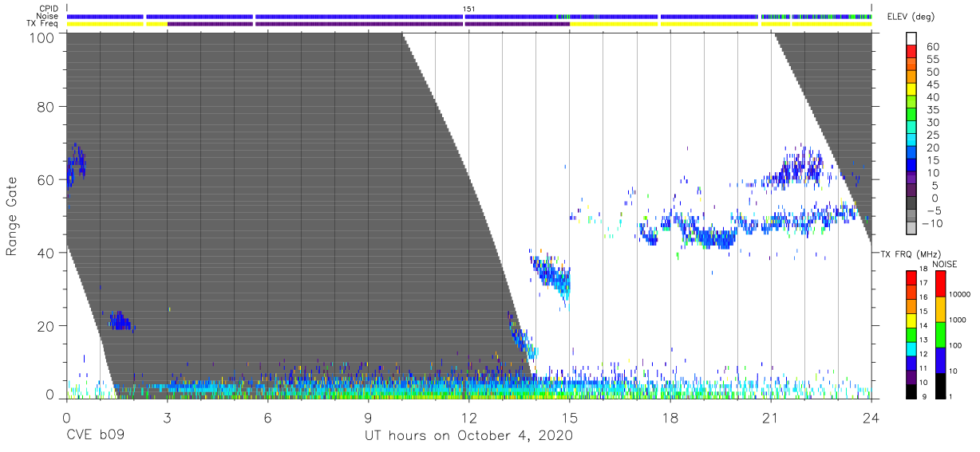This screenshot has height=452, width=980.
Task: Click the 21 tick on the UT hours axis
Action: tap(771, 418)
